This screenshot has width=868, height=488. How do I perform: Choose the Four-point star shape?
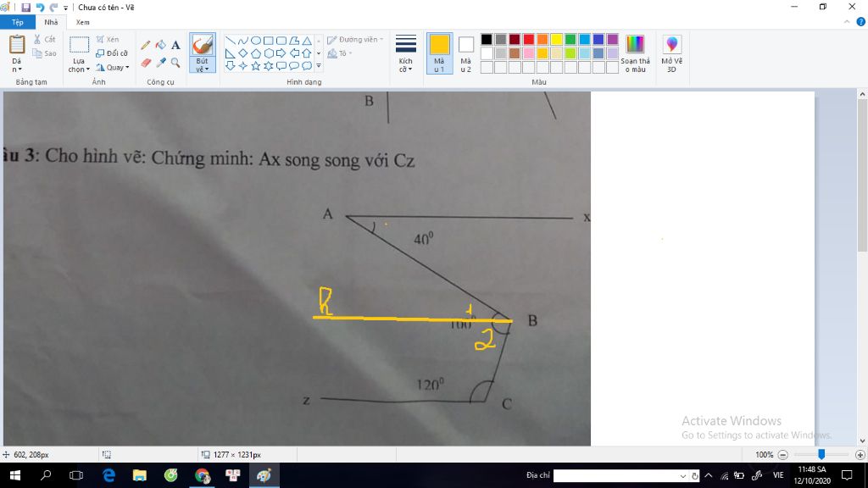coord(243,66)
